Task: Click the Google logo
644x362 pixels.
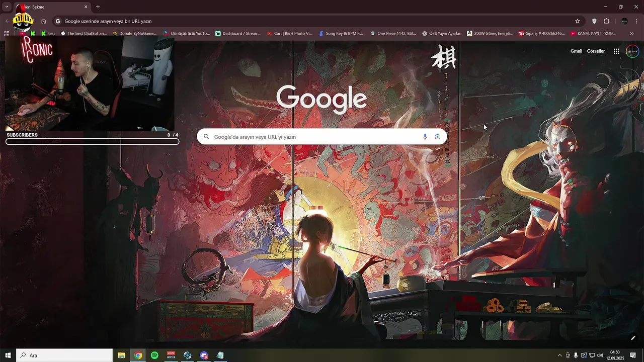Action: [x=321, y=99]
